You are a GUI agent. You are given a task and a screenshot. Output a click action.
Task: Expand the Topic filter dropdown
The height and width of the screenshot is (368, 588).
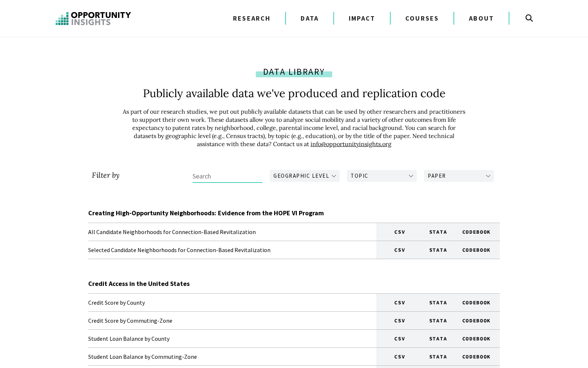[382, 176]
